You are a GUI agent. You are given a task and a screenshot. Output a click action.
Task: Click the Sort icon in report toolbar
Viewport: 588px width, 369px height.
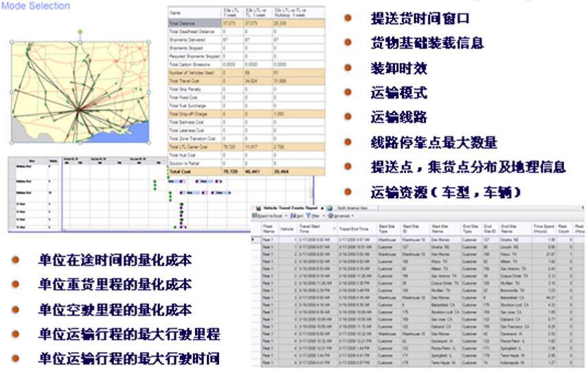click(292, 215)
